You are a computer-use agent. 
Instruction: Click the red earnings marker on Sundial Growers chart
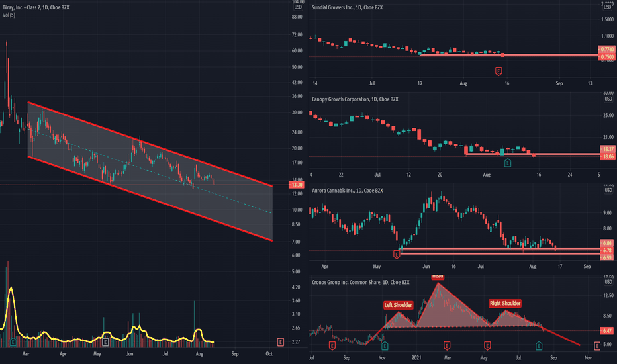[498, 71]
